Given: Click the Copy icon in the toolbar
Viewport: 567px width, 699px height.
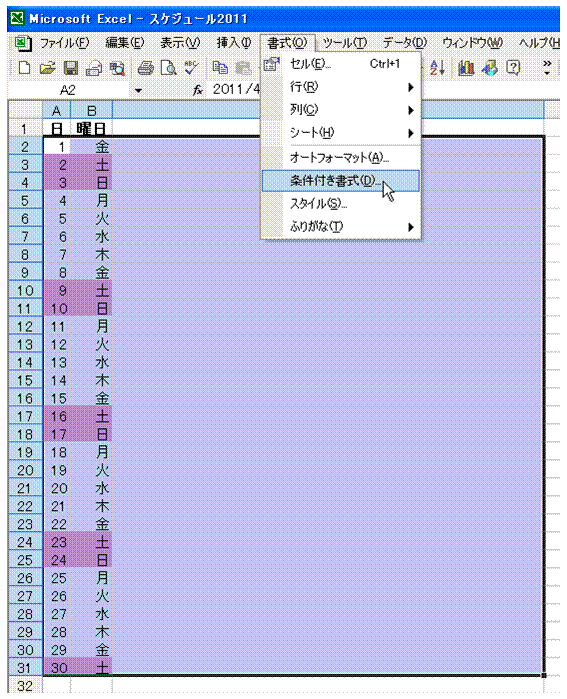Looking at the screenshot, I should (220, 68).
